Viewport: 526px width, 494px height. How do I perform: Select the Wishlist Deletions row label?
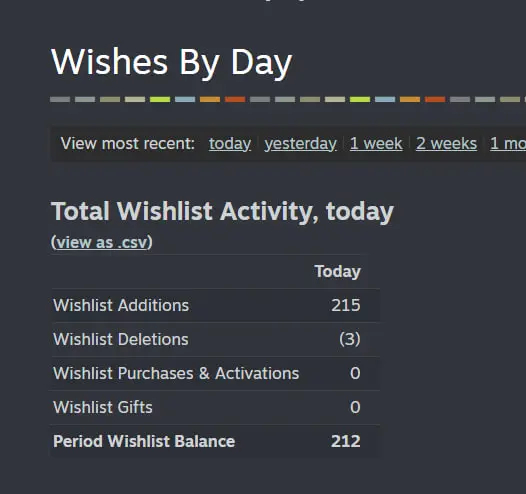[x=121, y=339]
